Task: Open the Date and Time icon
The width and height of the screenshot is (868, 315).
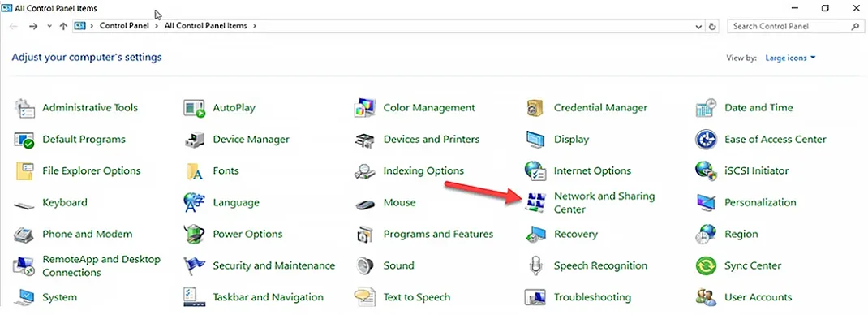Action: pyautogui.click(x=706, y=108)
